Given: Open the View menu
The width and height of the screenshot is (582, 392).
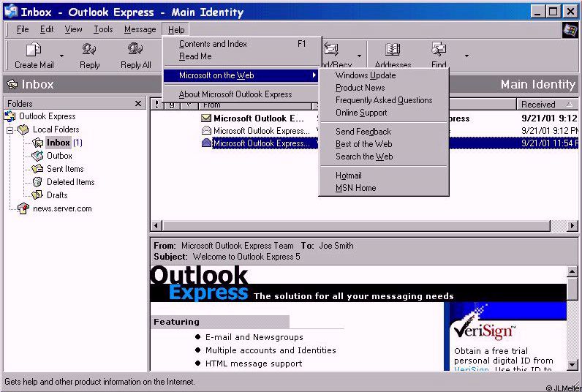Looking at the screenshot, I should 73,29.
